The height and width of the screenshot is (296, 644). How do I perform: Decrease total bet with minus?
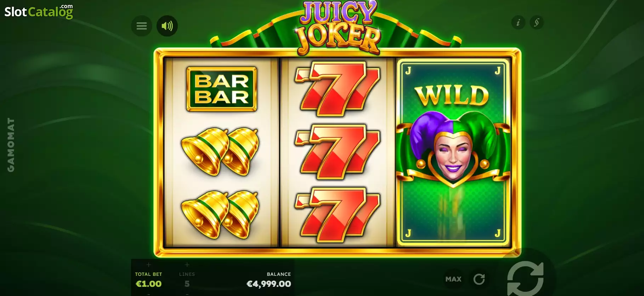point(148,294)
